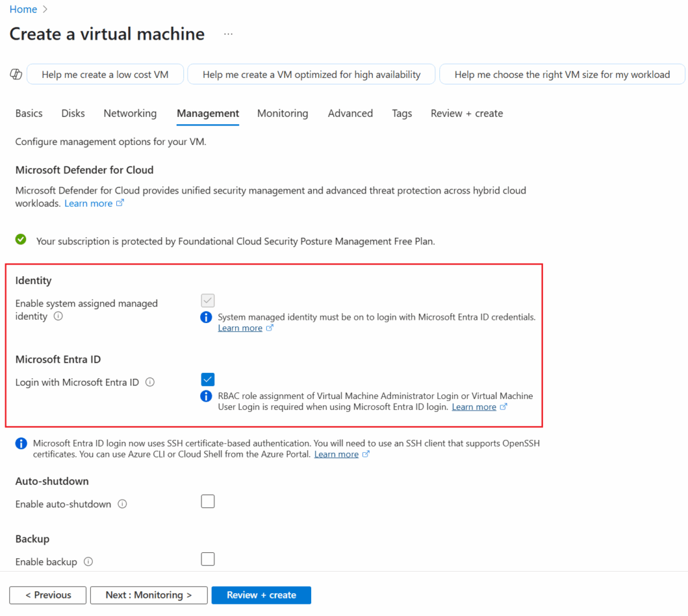Click info icon next to Enable auto-shutdown
The image size is (688, 616).
coord(122,504)
